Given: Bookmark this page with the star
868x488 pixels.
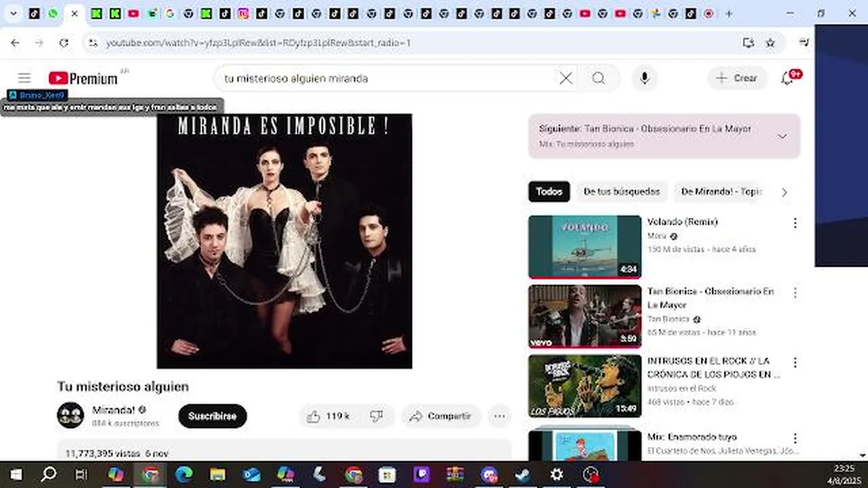Looking at the screenshot, I should [770, 43].
